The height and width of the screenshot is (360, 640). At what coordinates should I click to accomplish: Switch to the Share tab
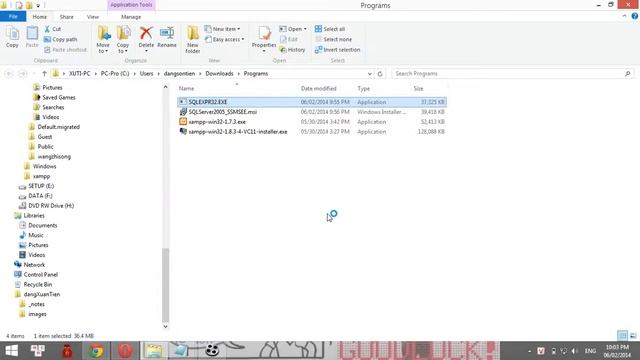point(67,17)
